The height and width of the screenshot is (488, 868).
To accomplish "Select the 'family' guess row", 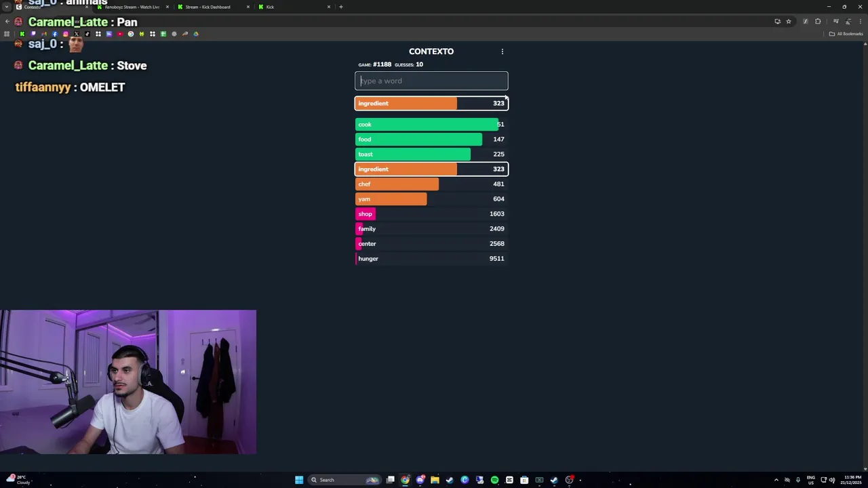I will tap(431, 228).
